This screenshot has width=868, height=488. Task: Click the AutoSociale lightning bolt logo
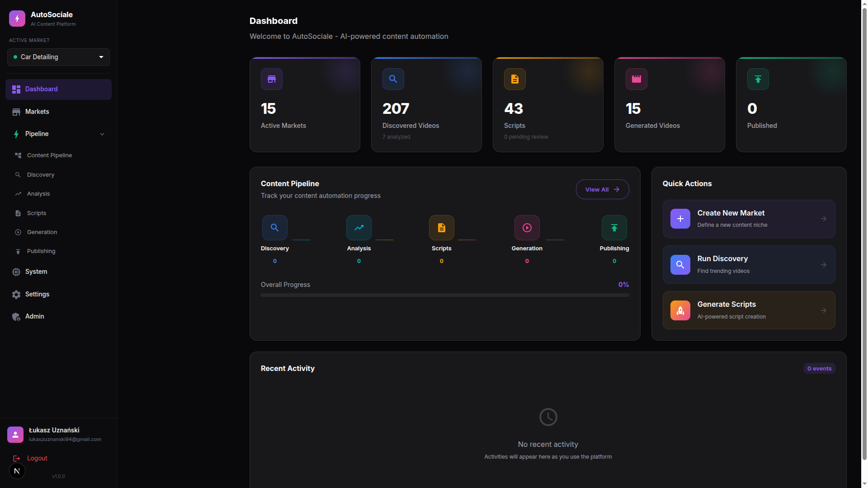click(x=17, y=19)
